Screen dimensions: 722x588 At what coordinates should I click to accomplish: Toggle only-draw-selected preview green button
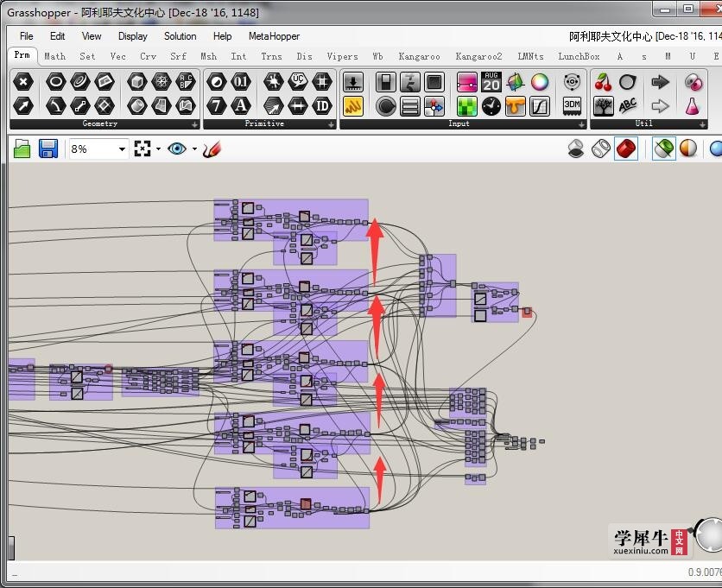click(x=663, y=149)
